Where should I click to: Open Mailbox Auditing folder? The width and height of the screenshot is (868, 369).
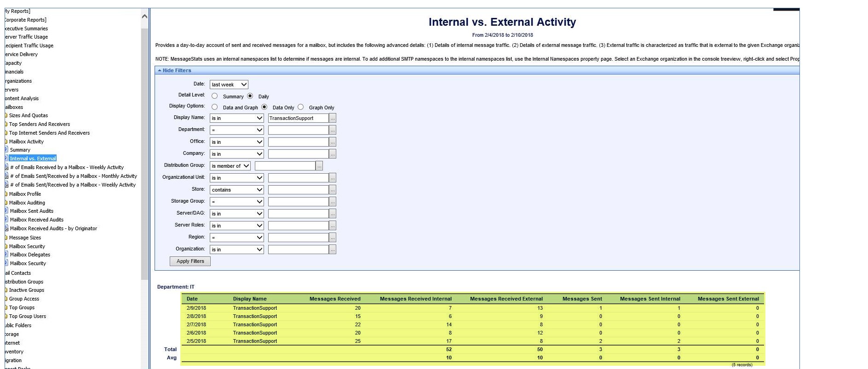point(27,203)
